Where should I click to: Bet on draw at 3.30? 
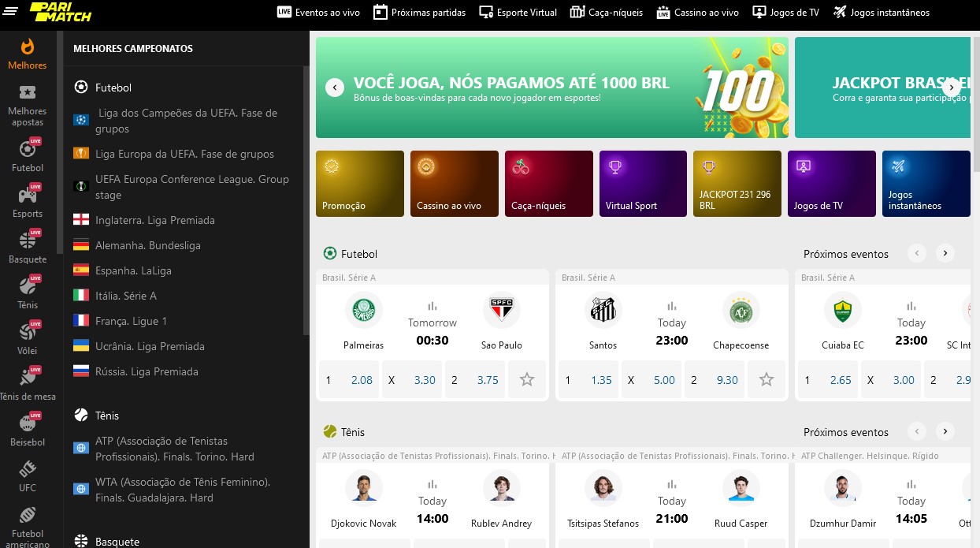[412, 380]
